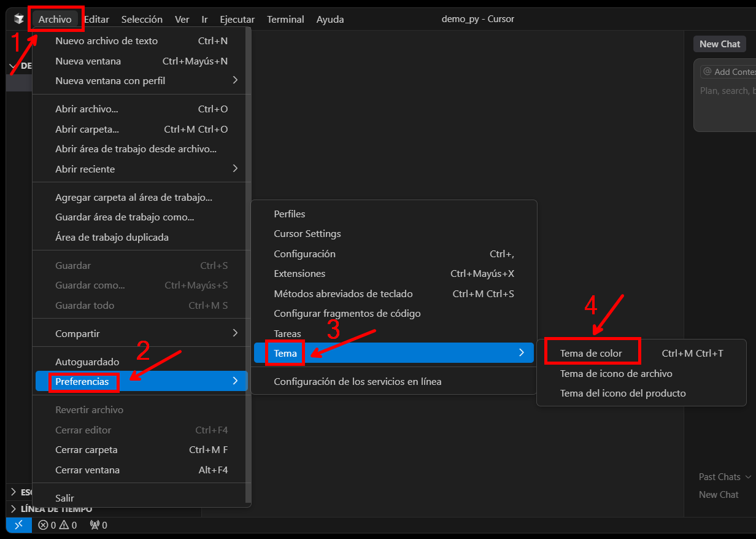
Task: Open the Ir menu
Action: click(x=204, y=19)
